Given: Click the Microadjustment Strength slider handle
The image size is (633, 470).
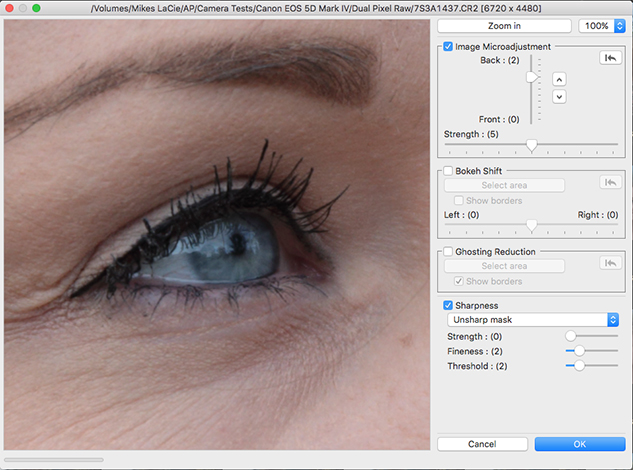Looking at the screenshot, I should [532, 145].
